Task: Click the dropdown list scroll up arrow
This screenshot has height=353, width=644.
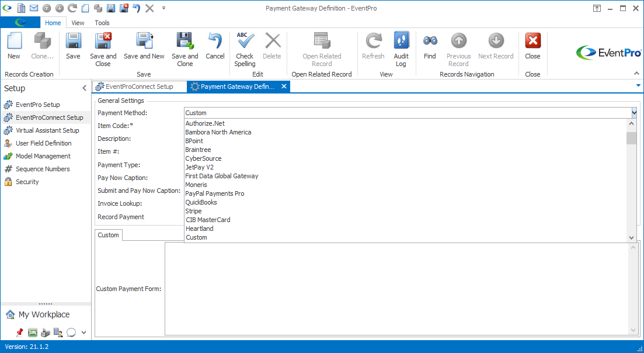Action: click(632, 123)
